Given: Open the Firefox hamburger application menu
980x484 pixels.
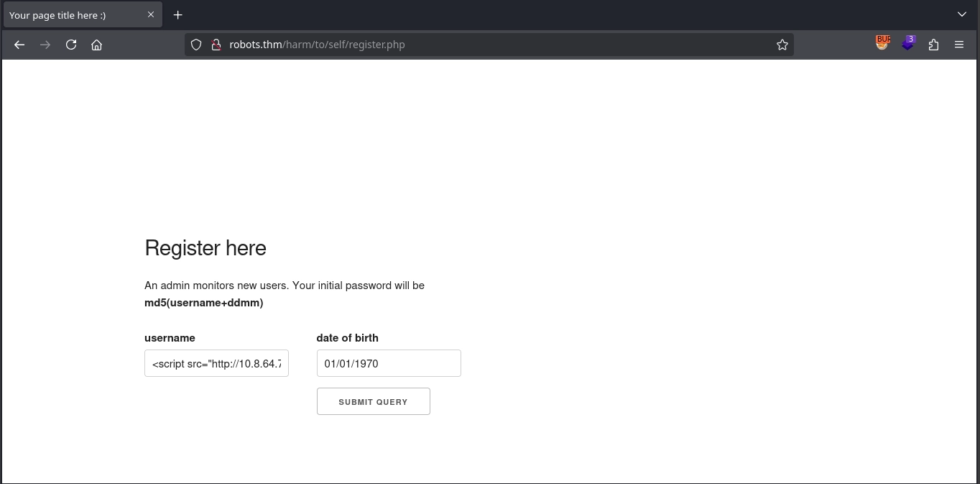Looking at the screenshot, I should tap(959, 45).
